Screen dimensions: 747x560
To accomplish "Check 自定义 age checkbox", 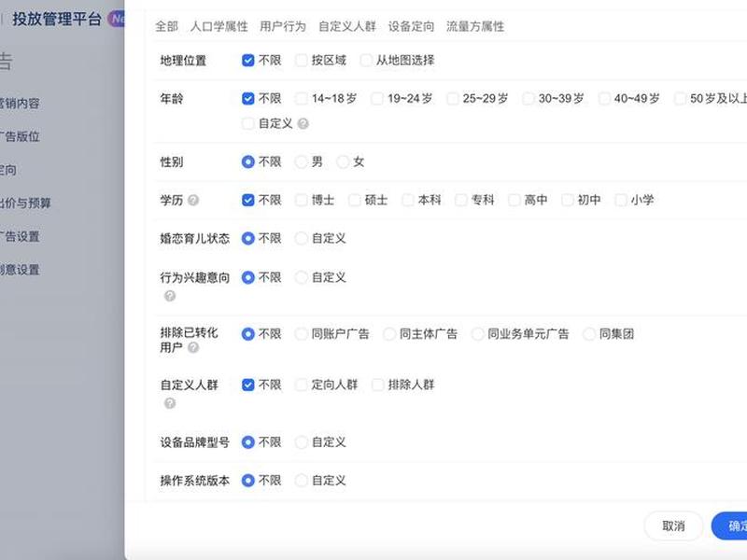I will pos(247,124).
